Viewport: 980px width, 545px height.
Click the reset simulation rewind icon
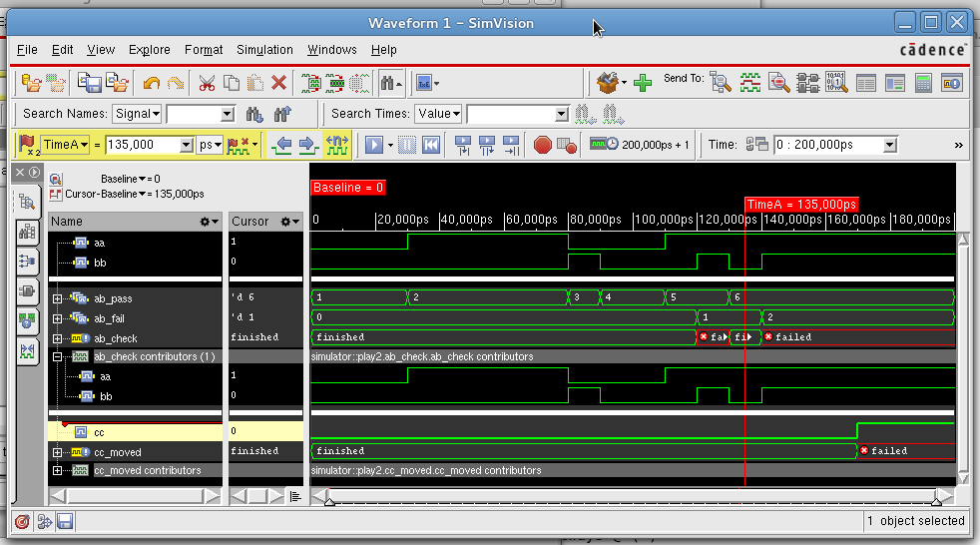pyautogui.click(x=431, y=145)
